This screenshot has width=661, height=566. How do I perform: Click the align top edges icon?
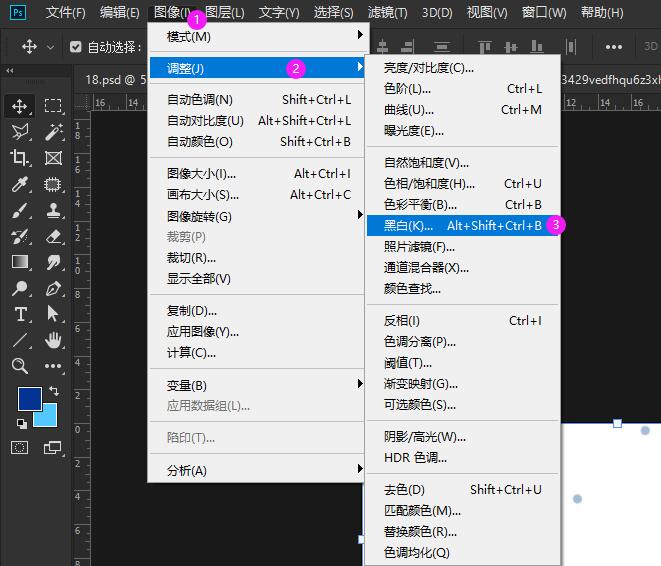coord(485,47)
